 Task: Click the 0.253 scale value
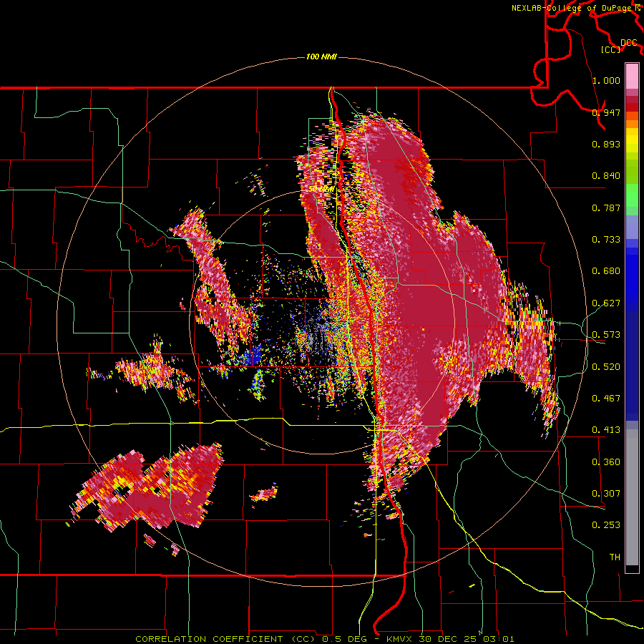(x=606, y=525)
